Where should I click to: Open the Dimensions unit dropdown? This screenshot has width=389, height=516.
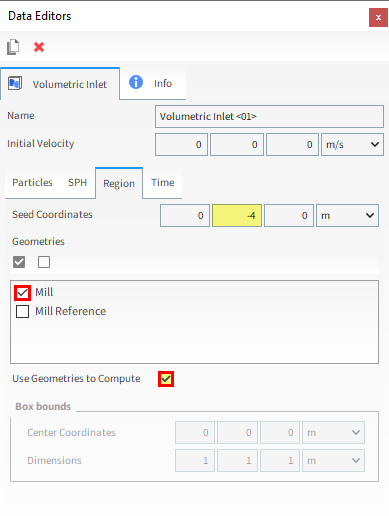[x=333, y=460]
